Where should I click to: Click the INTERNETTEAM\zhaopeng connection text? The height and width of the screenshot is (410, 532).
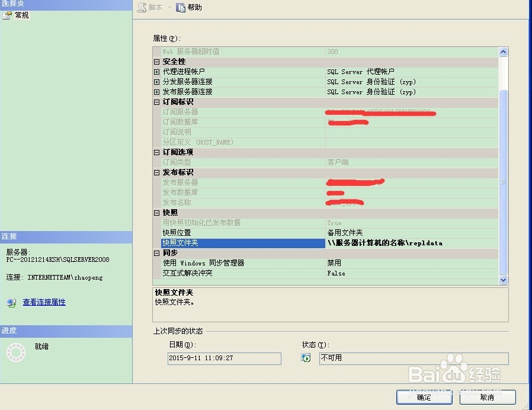(65, 278)
